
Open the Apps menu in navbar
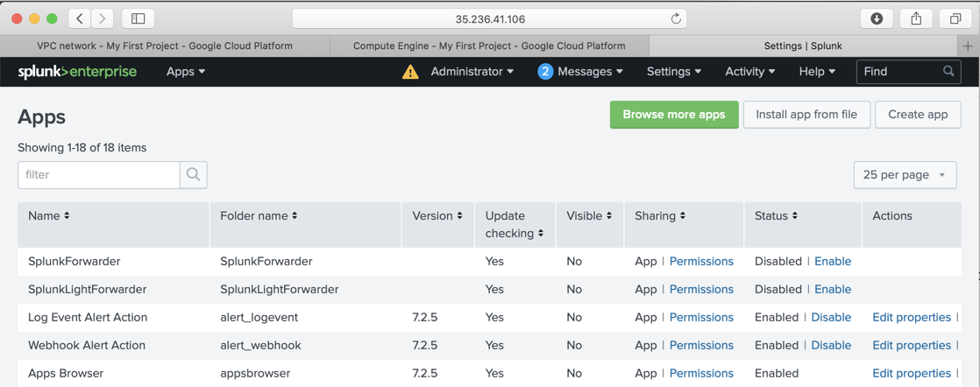point(186,72)
